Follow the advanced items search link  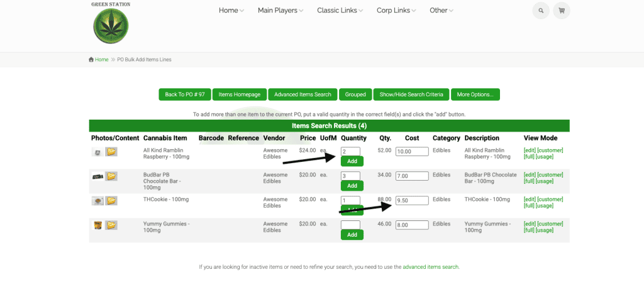click(x=431, y=267)
